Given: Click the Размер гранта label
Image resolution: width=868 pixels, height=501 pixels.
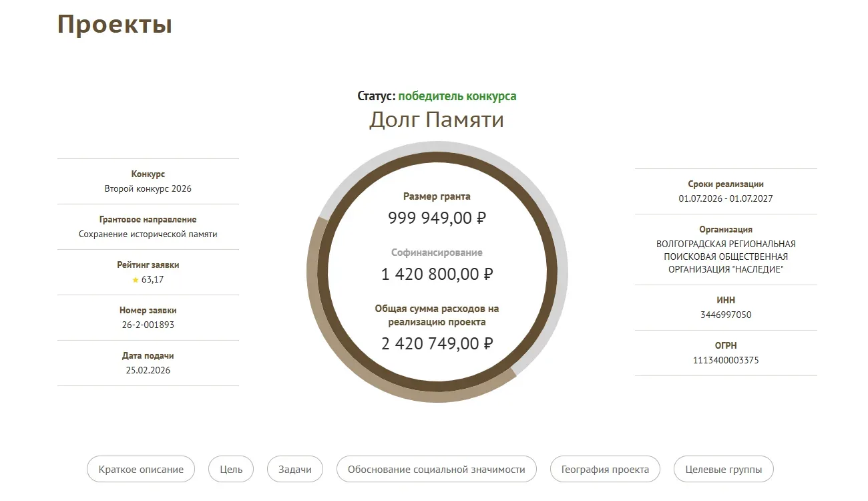Looking at the screenshot, I should pyautogui.click(x=437, y=196).
